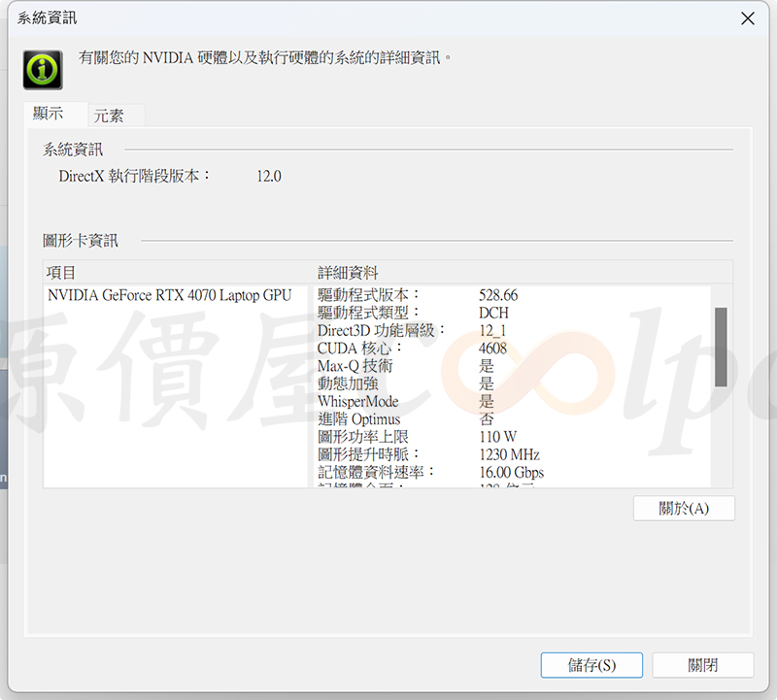
Task: Click the DirectX 執行階段版本 label
Action: pyautogui.click(x=134, y=176)
